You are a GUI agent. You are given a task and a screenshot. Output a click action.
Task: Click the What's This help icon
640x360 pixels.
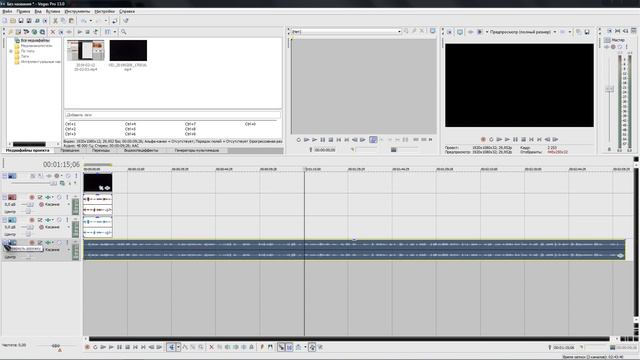click(x=126, y=21)
